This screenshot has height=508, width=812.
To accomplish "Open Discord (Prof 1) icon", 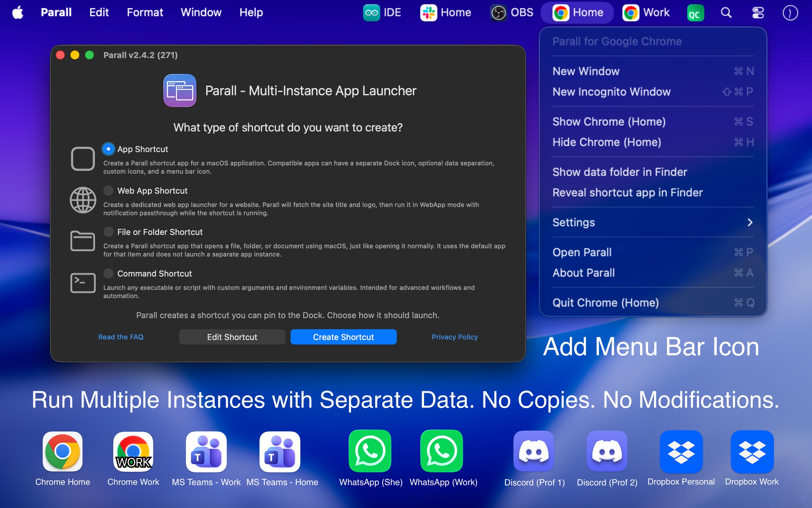I will tap(534, 451).
